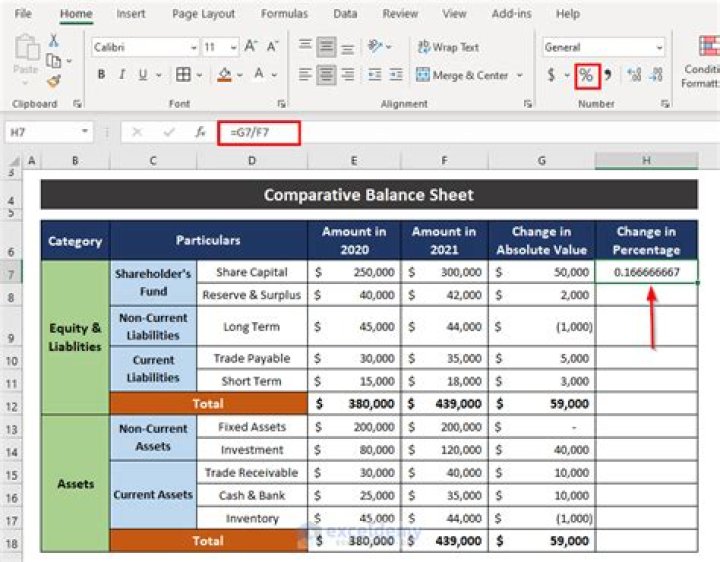Open the Formulas ribbon tab

[x=284, y=14]
